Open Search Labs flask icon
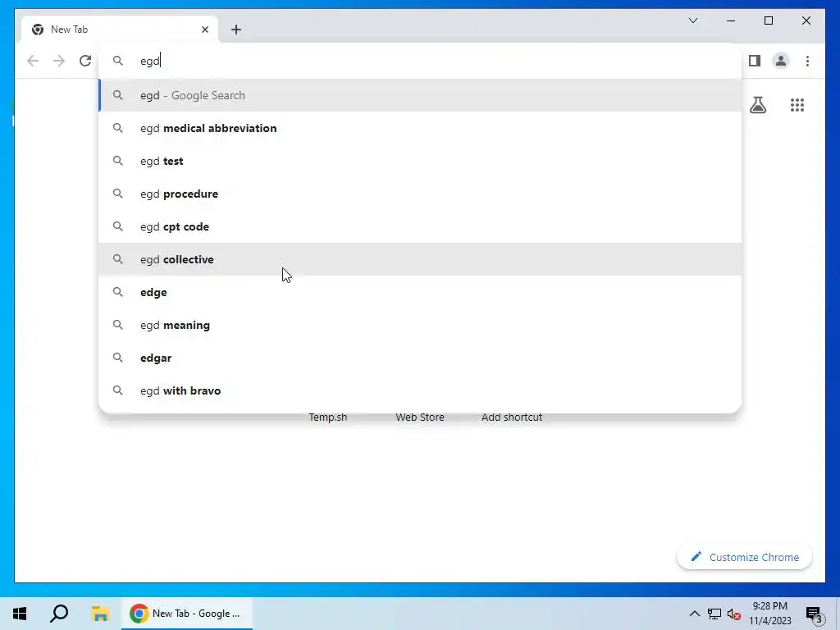 [757, 105]
